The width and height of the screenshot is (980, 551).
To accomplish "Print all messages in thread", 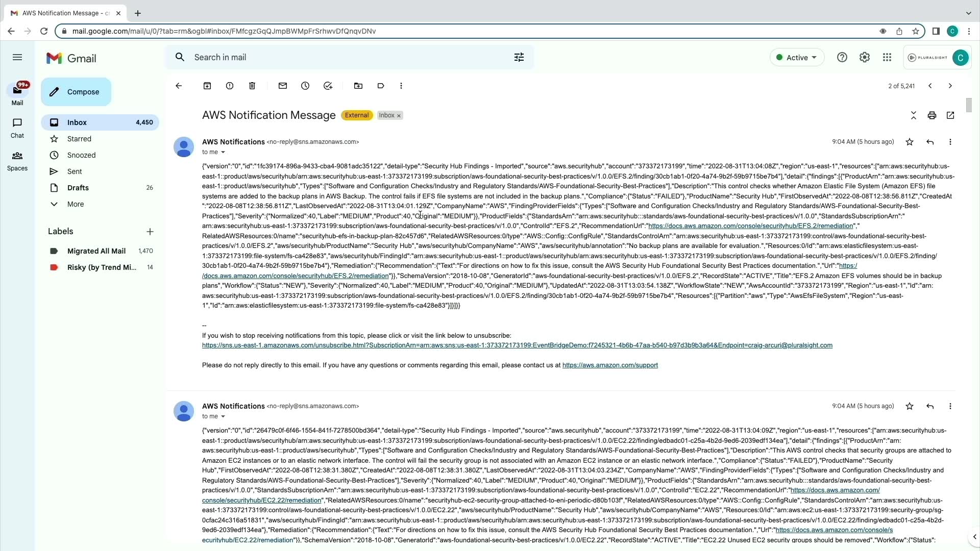I will pos(932,115).
